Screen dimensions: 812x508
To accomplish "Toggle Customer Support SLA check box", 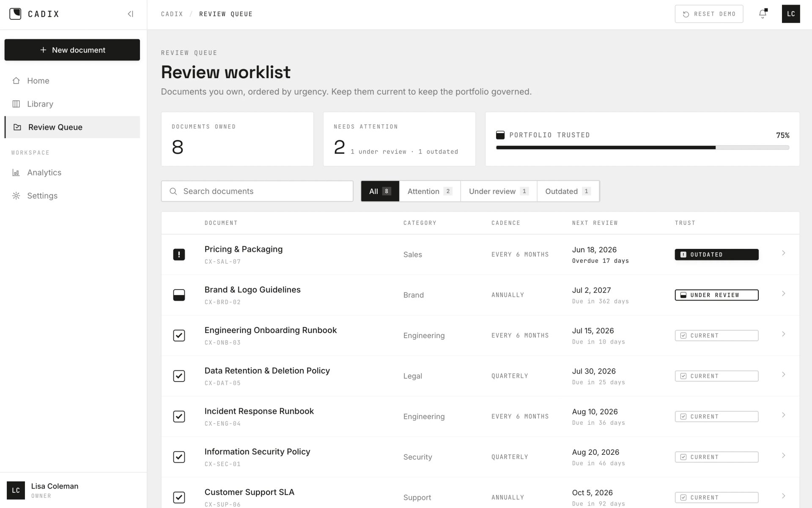I will tap(179, 497).
